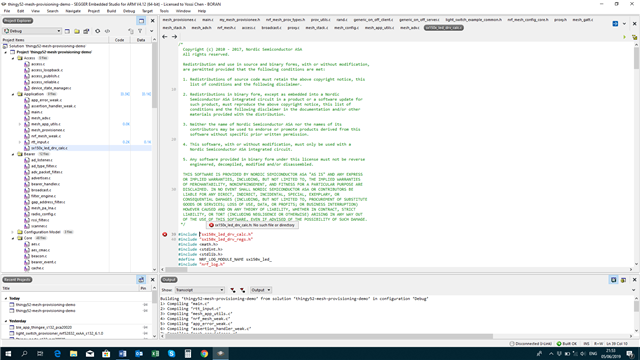Image resolution: width=640 pixels, height=360 pixels.
Task: Select beacon.c in the project tree
Action: pos(39,256)
